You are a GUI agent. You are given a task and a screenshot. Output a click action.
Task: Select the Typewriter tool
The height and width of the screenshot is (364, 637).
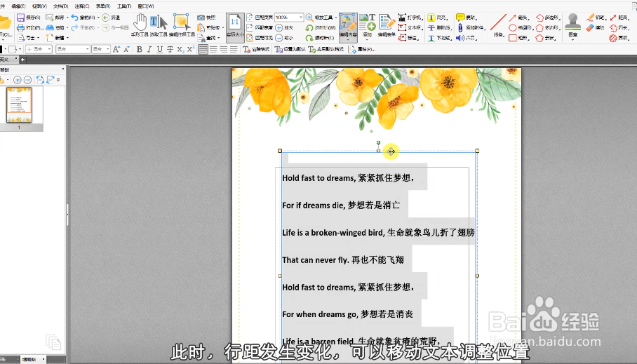(410, 18)
